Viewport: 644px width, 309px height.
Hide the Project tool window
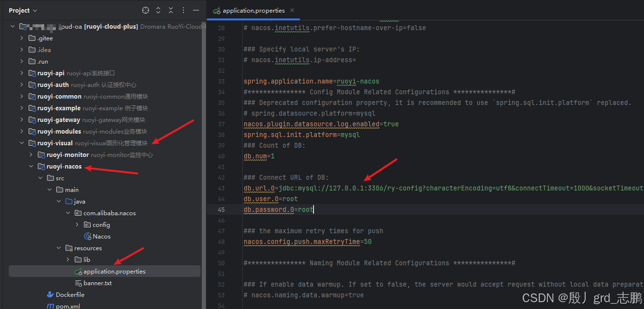click(x=196, y=10)
